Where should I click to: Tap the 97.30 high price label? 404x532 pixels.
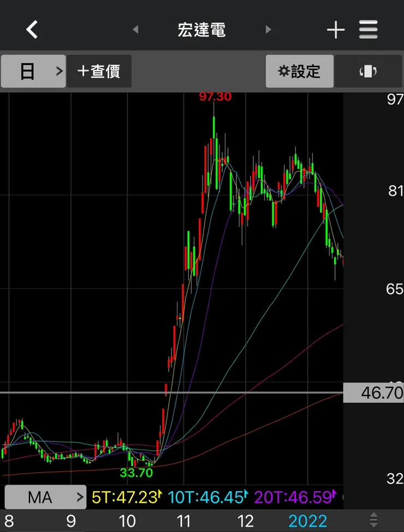pyautogui.click(x=215, y=97)
